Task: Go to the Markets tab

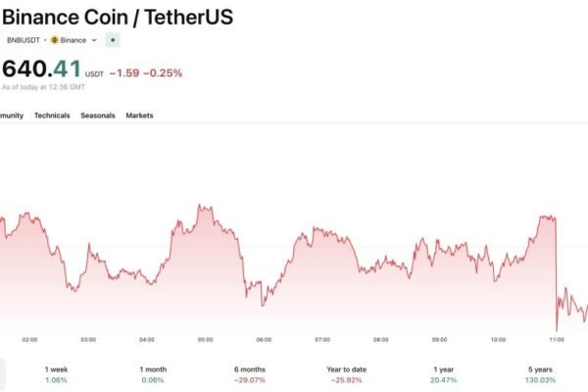Action: pyautogui.click(x=139, y=116)
